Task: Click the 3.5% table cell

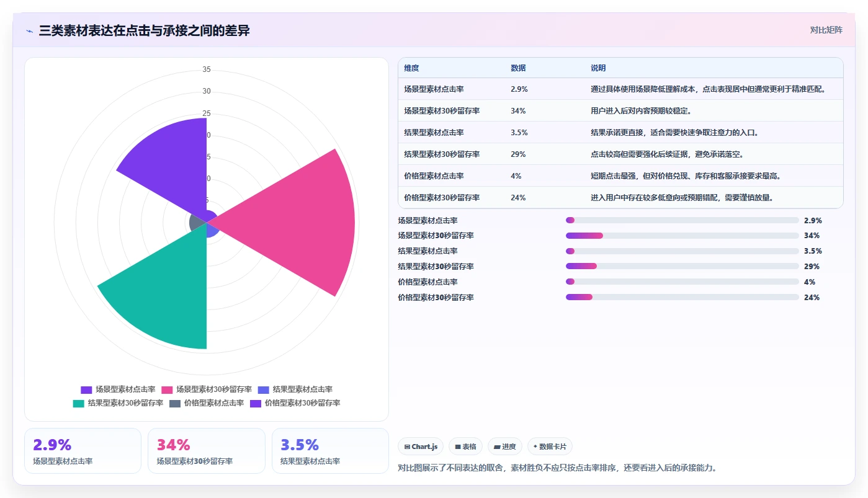Action: click(519, 133)
